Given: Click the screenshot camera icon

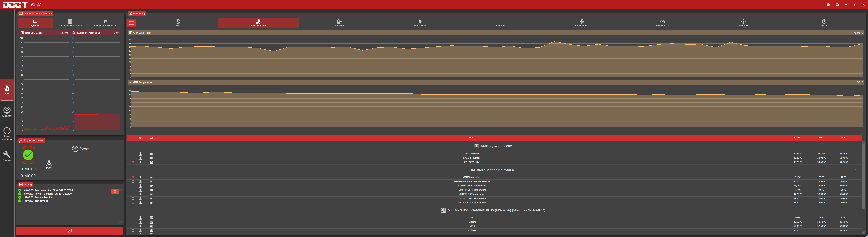Looking at the screenshot, I should [837, 5].
